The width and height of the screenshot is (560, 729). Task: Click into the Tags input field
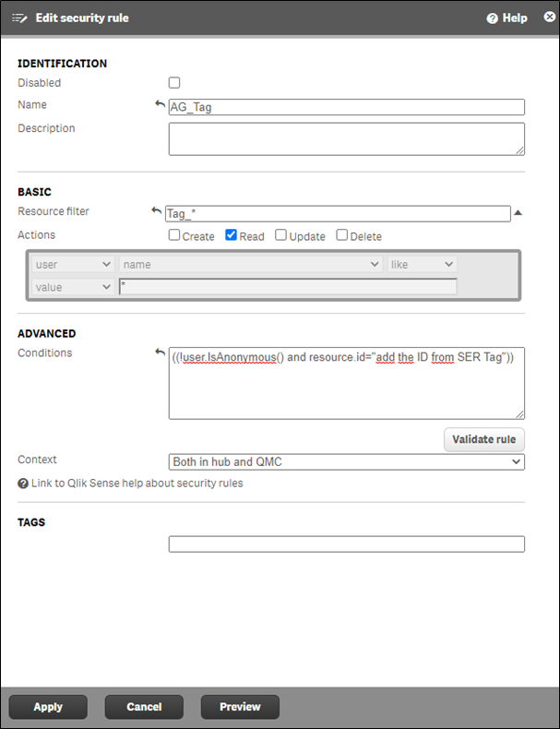346,544
